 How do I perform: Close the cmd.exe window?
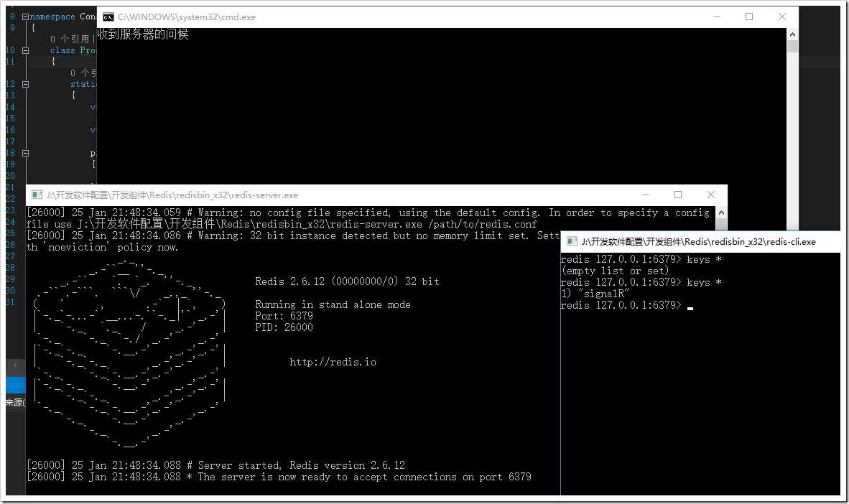[782, 17]
